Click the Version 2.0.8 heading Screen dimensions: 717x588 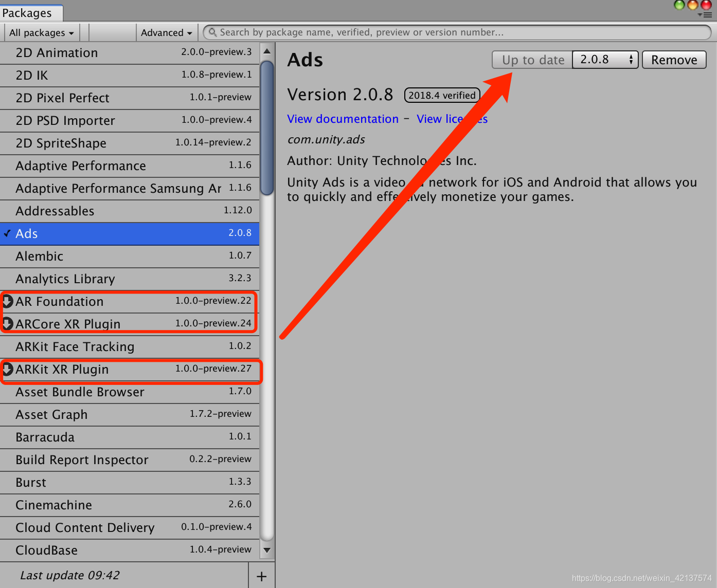pyautogui.click(x=340, y=95)
